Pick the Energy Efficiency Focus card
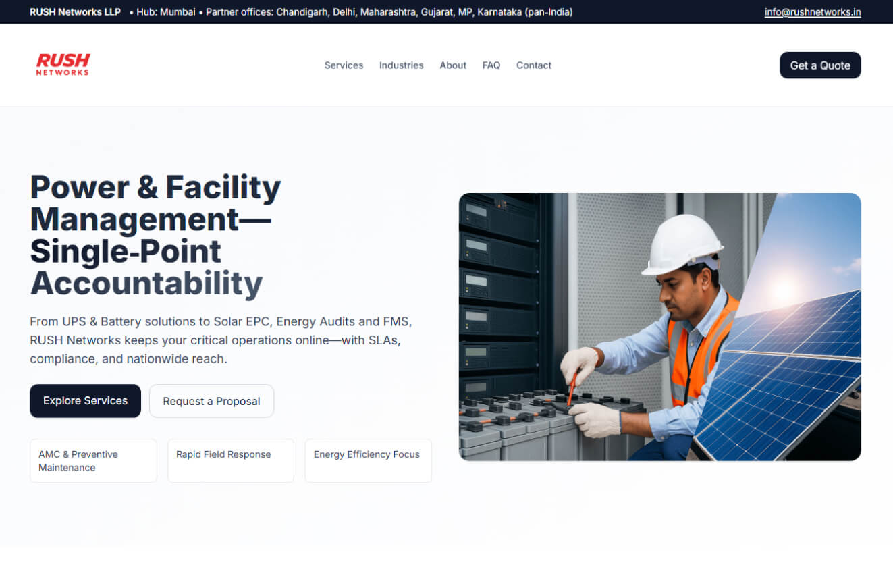 [368, 461]
